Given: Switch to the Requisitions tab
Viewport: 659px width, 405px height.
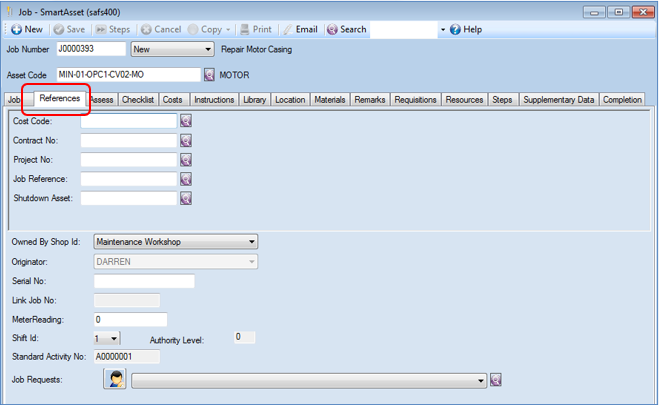Looking at the screenshot, I should coord(415,100).
